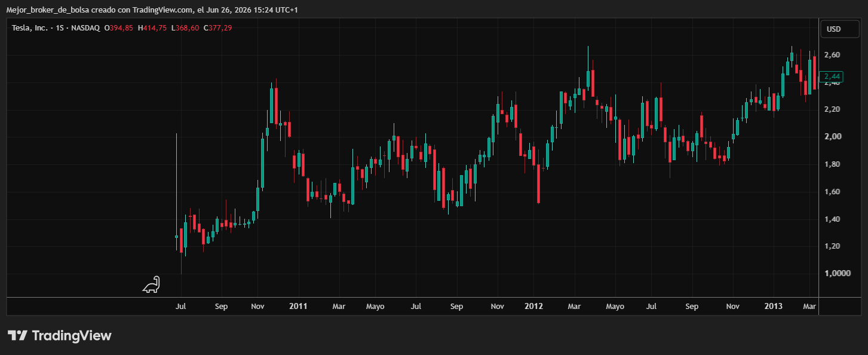This screenshot has width=868, height=355.
Task: Click the 2011 year label on time axis
Action: pyautogui.click(x=298, y=307)
